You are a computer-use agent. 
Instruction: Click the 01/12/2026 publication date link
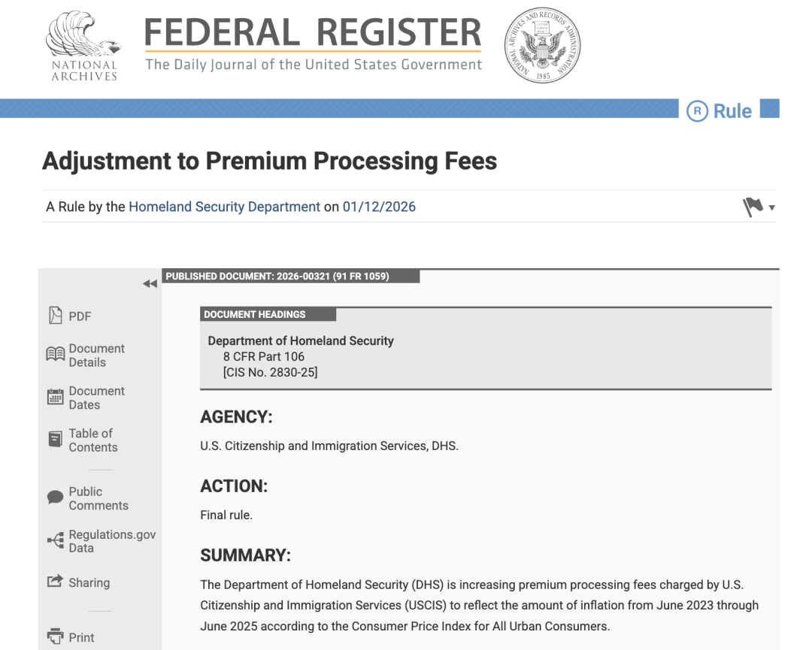(379, 207)
